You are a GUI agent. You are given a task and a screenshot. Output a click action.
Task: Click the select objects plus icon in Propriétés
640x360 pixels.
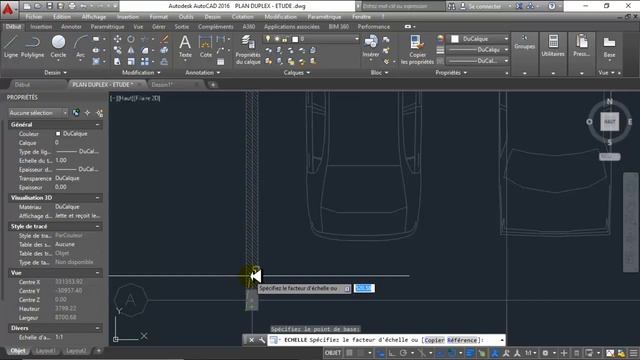(x=87, y=113)
